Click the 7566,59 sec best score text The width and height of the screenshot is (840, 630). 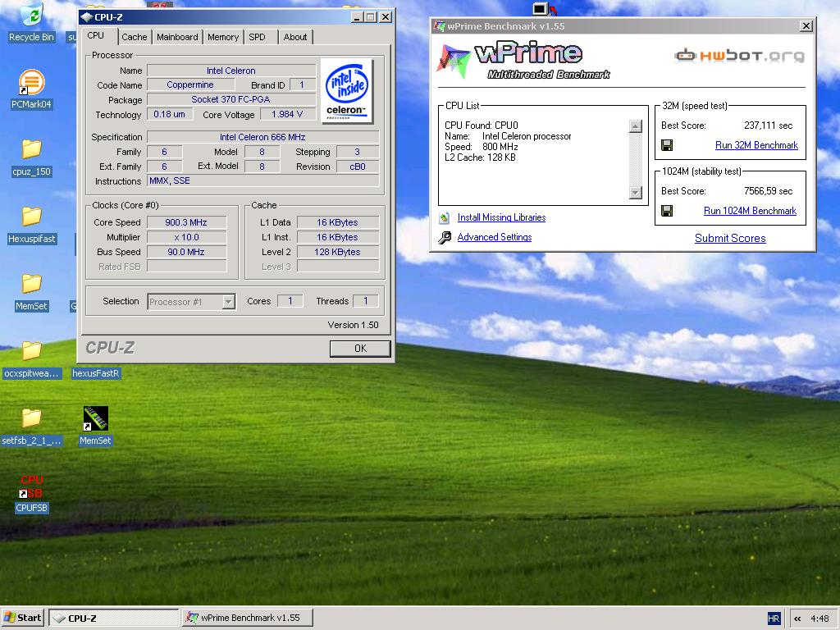768,190
